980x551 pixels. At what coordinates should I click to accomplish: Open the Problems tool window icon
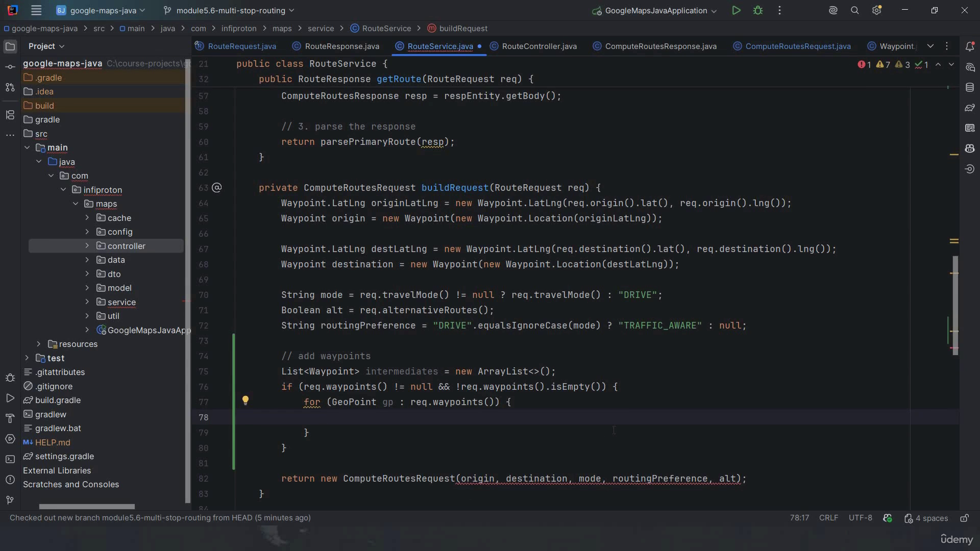click(x=10, y=480)
